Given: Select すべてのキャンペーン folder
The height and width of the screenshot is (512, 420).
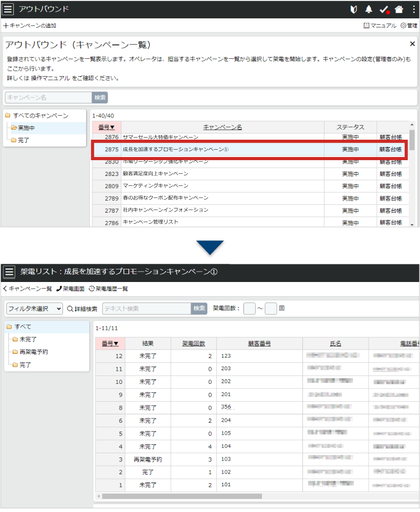Looking at the screenshot, I should [x=37, y=116].
